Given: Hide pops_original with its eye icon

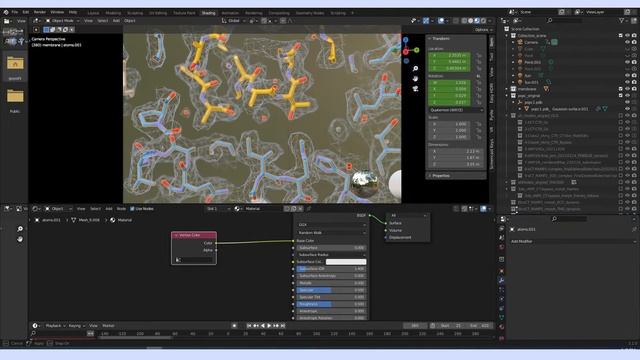Looking at the screenshot, I should [627, 96].
